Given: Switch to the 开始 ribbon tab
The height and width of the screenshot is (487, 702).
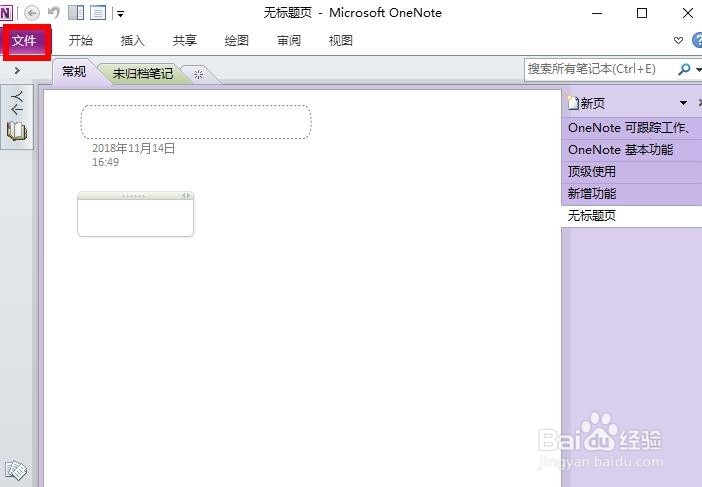Looking at the screenshot, I should pos(81,41).
